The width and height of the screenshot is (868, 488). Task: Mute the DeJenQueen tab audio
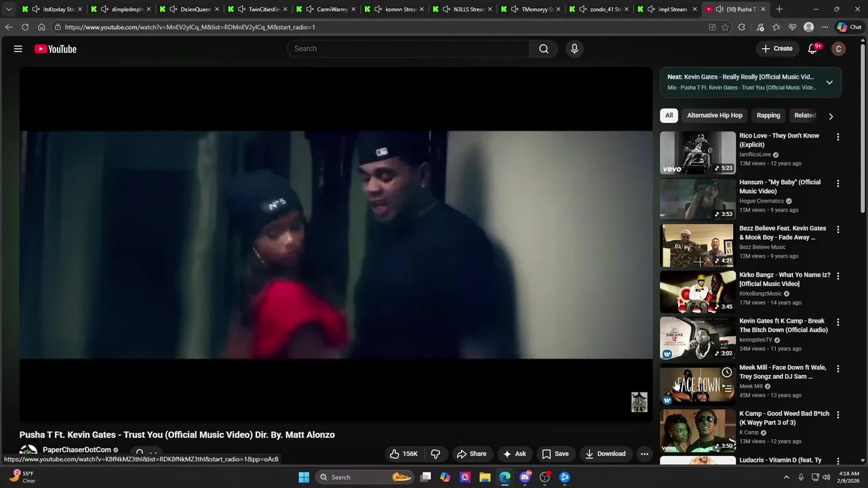(x=173, y=9)
